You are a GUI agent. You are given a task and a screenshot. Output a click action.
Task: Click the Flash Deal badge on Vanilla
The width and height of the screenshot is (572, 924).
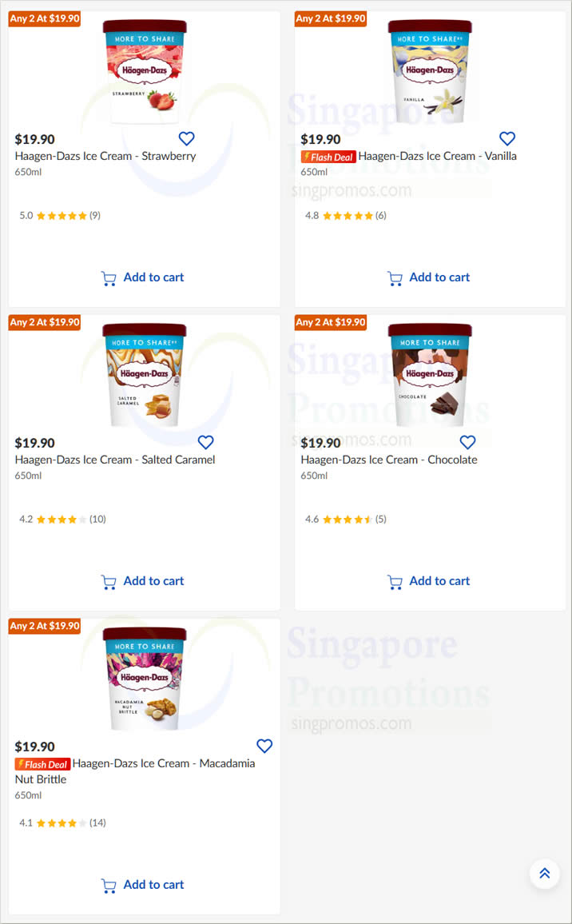pyautogui.click(x=328, y=157)
